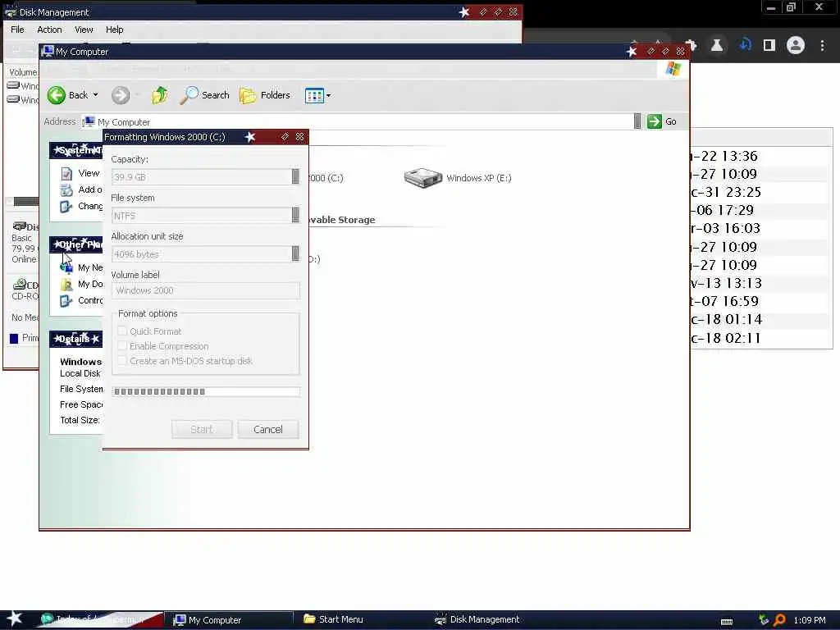The width and height of the screenshot is (840, 630).
Task: Click the grey Forward arrow icon
Action: [x=121, y=95]
